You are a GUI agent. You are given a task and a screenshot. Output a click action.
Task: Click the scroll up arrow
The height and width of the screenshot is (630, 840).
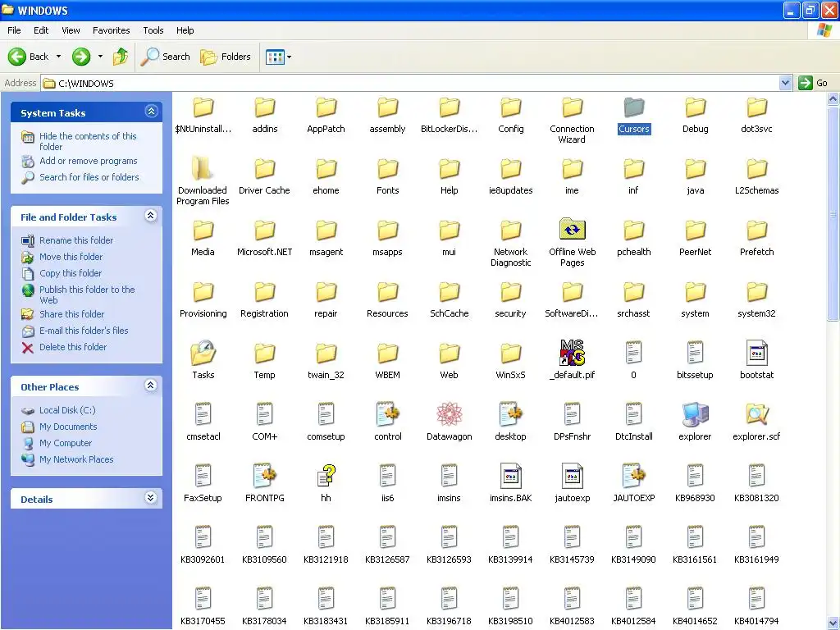coord(833,98)
